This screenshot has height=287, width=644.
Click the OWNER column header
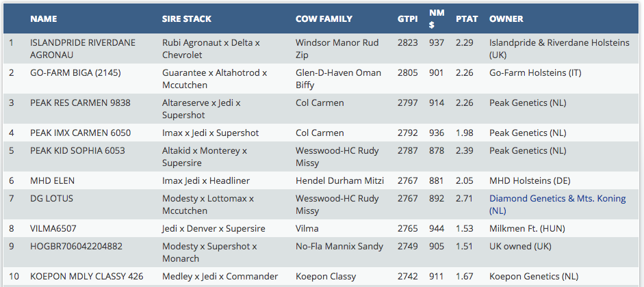(x=506, y=19)
